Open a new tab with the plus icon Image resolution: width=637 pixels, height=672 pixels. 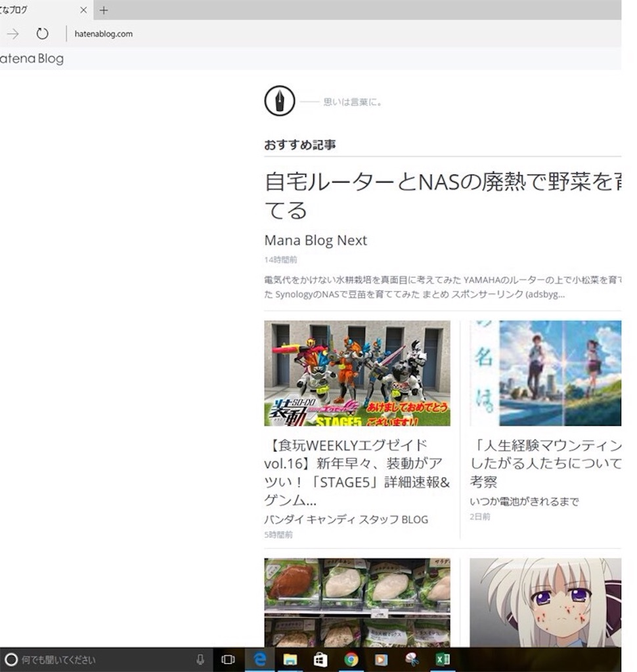(103, 10)
